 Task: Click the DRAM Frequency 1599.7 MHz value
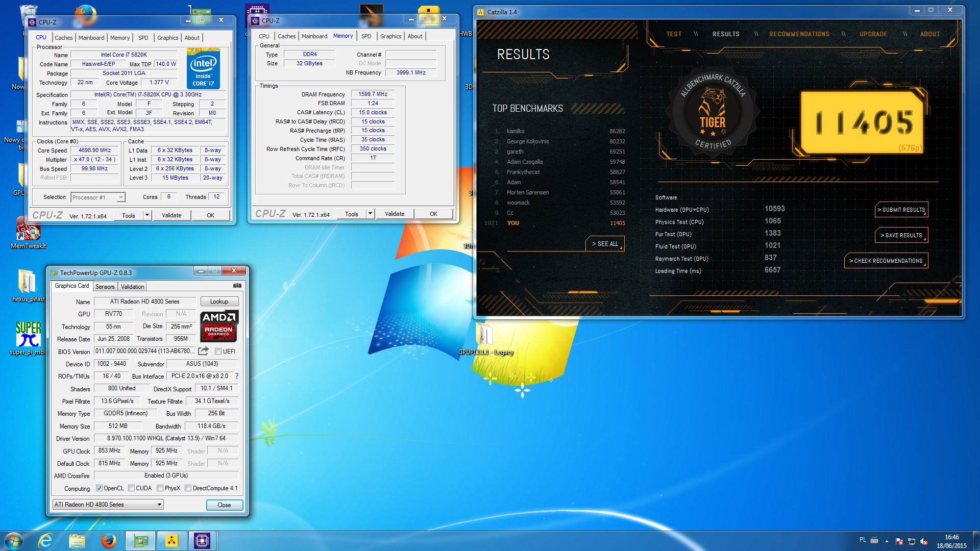coord(373,94)
